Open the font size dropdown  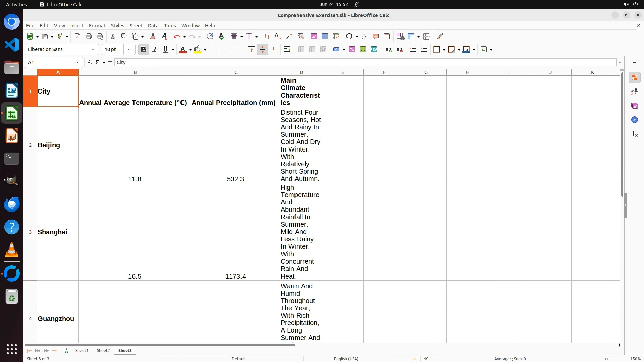pyautogui.click(x=129, y=50)
